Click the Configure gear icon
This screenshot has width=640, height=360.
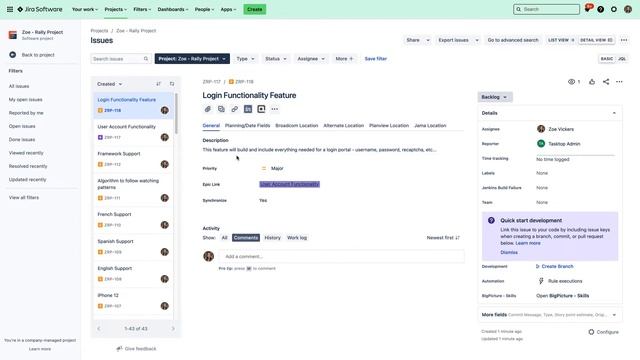(x=591, y=332)
